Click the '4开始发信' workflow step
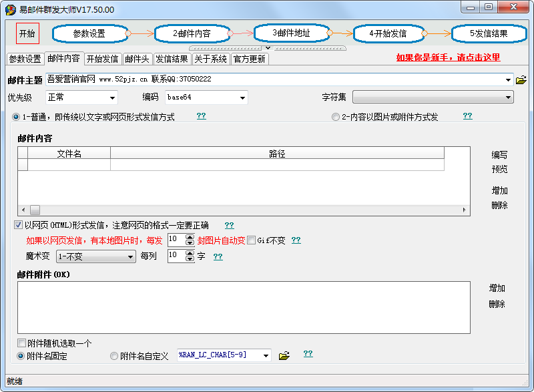Viewport: 534px width, 392px height. (388, 33)
